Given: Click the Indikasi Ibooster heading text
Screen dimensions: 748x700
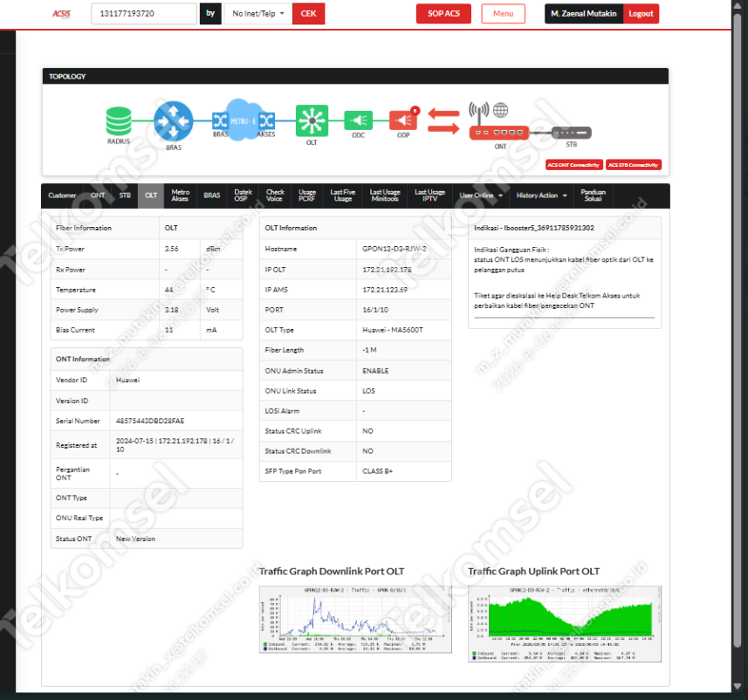Looking at the screenshot, I should [x=534, y=228].
